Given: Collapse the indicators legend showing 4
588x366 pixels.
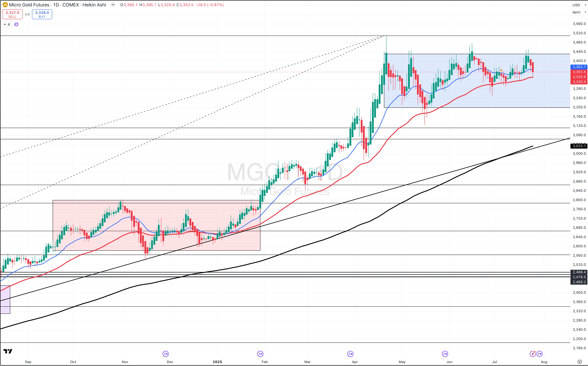Looking at the screenshot, I should (7, 24).
